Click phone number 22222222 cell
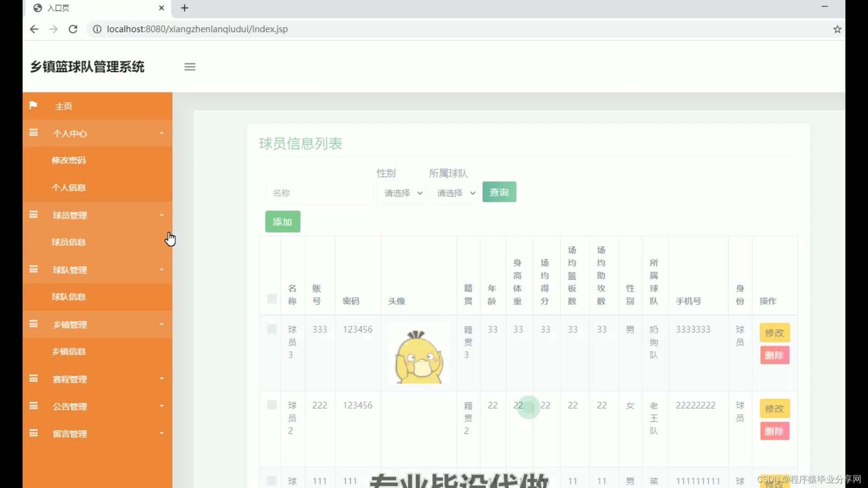This screenshot has height=488, width=868. [695, 405]
